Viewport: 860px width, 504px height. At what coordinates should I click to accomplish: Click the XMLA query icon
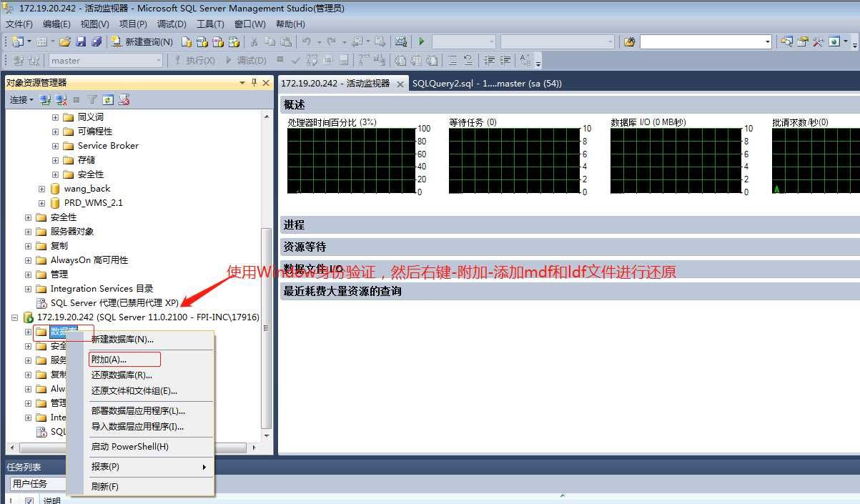234,42
